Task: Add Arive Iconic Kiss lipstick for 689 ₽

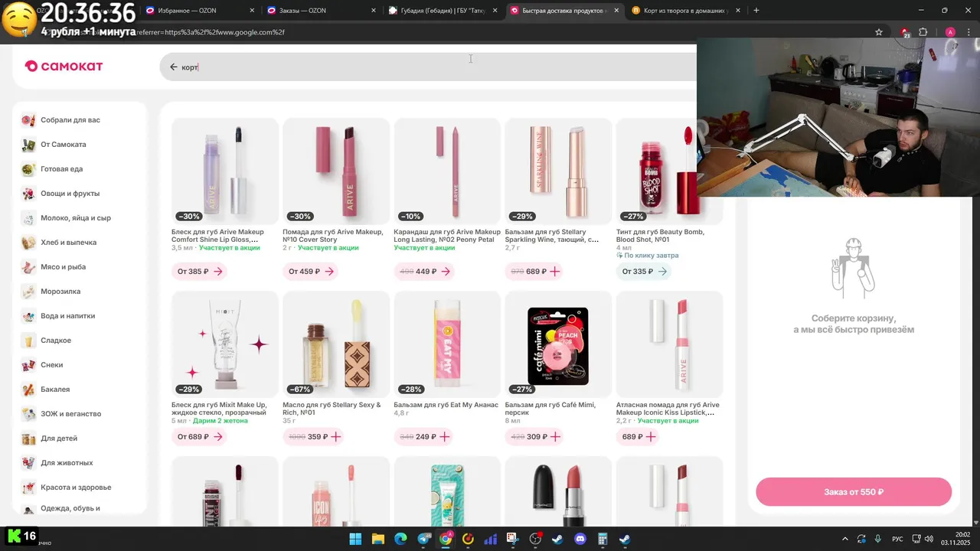Action: pos(639,437)
